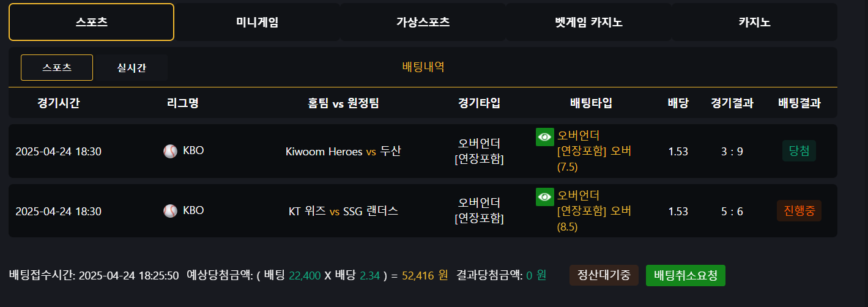868x307 pixels.
Task: Click the 정산대기중 status button
Action: coord(604,275)
